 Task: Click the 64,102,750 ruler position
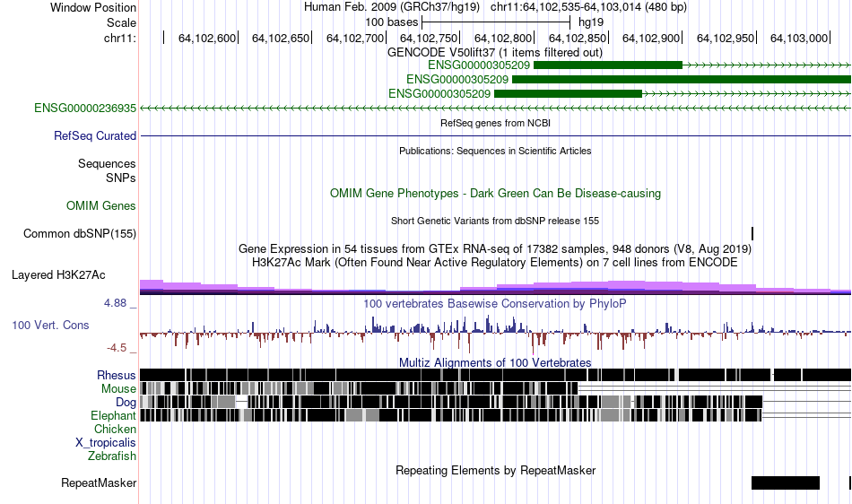tap(429, 38)
